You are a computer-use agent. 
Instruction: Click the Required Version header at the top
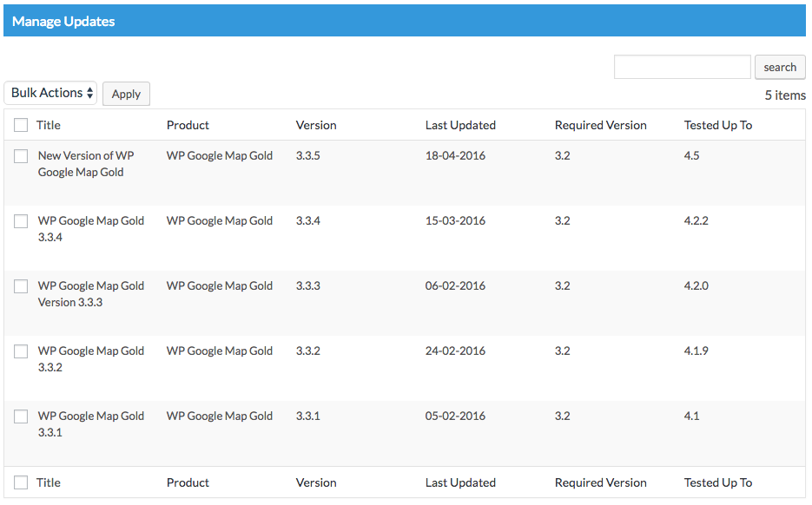(x=601, y=125)
